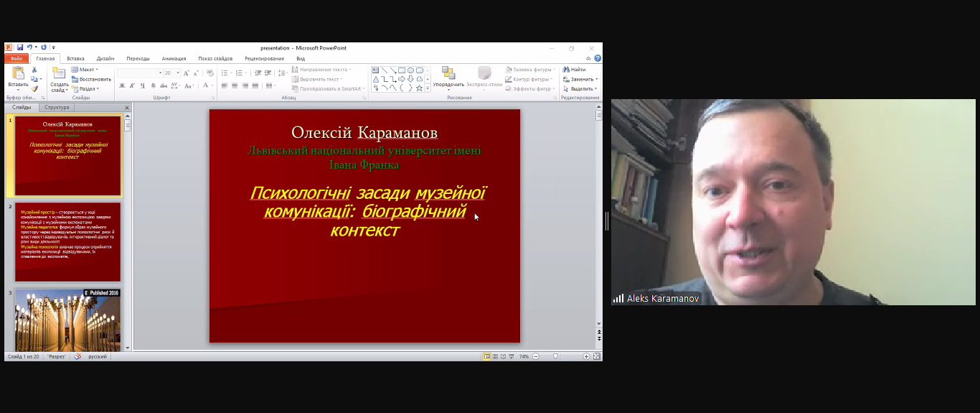Click the Format Painter brush icon
The image size is (980, 413).
tap(34, 89)
